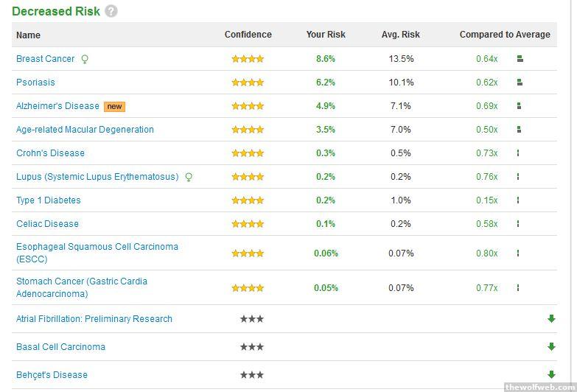
Task: Click the 'new' badge next to Alzheimer's Disease
Action: (x=114, y=106)
